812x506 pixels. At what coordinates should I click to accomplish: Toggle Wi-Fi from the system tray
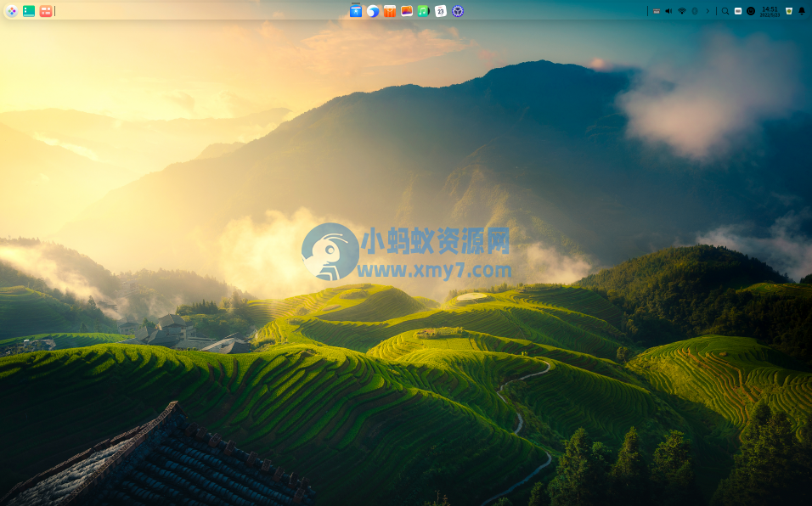click(x=681, y=11)
